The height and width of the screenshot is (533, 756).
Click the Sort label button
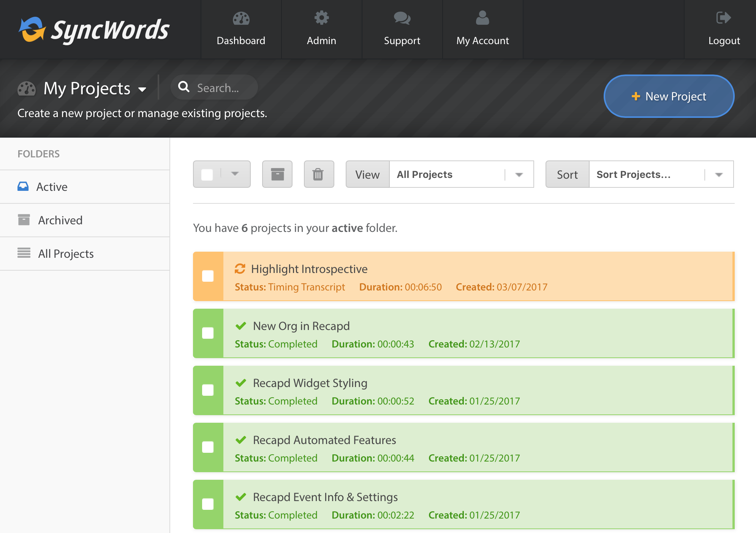click(567, 174)
